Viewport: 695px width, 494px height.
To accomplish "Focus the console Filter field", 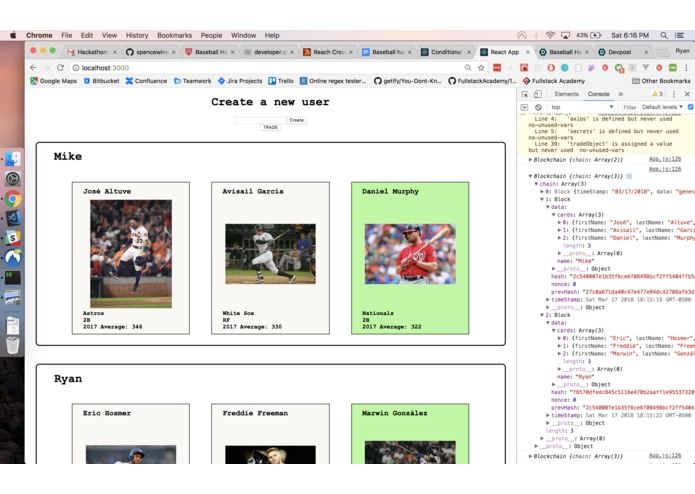I will pyautogui.click(x=629, y=107).
